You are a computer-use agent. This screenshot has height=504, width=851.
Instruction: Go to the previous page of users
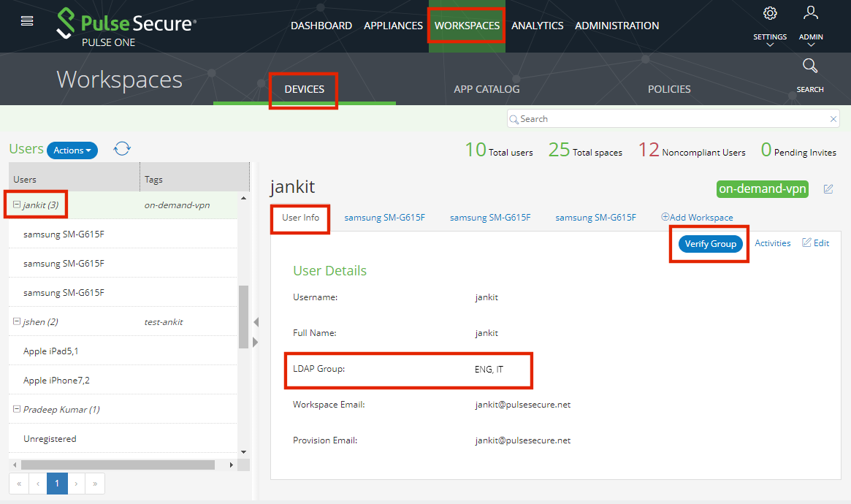tap(38, 484)
